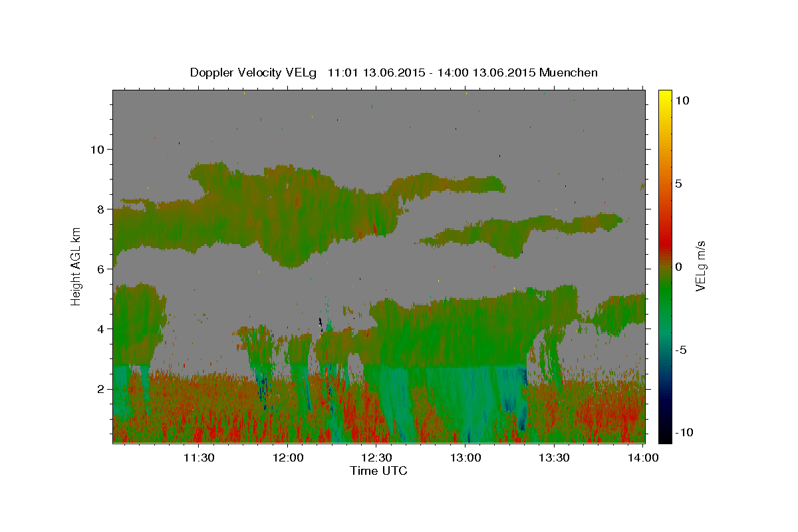Image resolution: width=798 pixels, height=532 pixels.
Task: Click the colorbar tick label -5
Action: click(682, 350)
